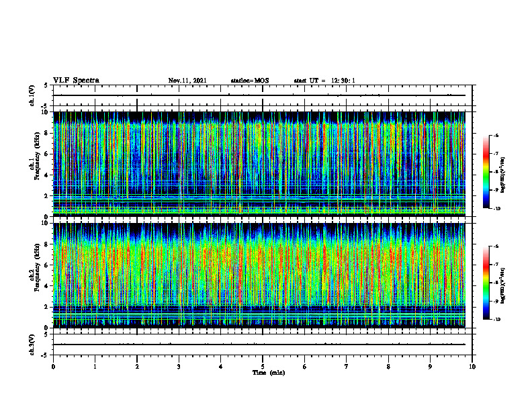Click time axis tick label '0'
Image resolution: width=532 pixels, height=411 pixels.
[x=53, y=367]
